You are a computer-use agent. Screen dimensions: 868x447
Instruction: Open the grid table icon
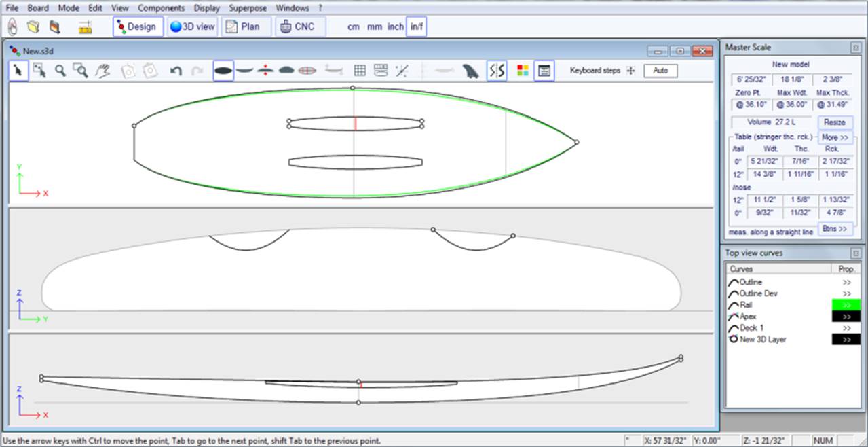pos(360,71)
